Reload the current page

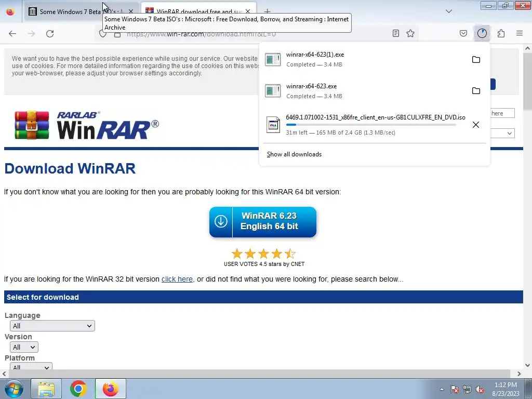tap(50, 34)
